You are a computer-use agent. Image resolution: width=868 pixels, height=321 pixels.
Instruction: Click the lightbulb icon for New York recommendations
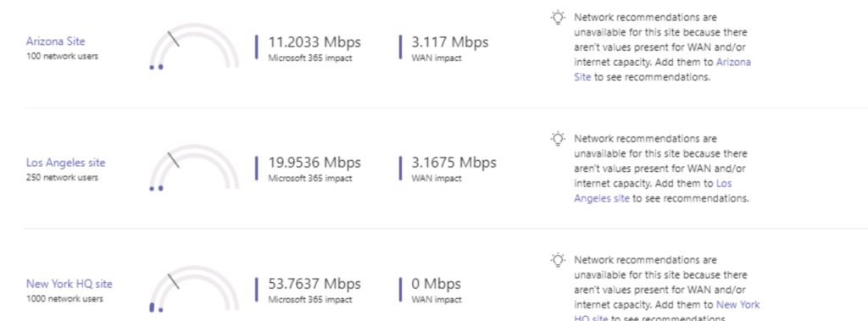[x=558, y=259]
